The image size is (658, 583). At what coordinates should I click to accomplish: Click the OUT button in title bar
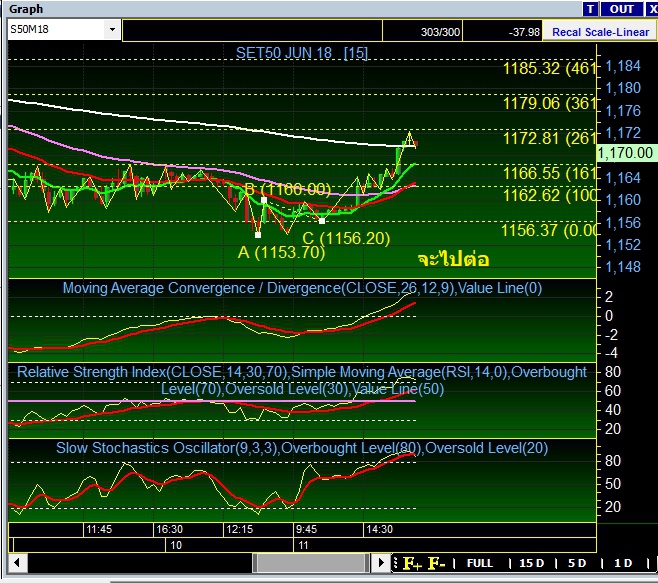click(x=621, y=9)
